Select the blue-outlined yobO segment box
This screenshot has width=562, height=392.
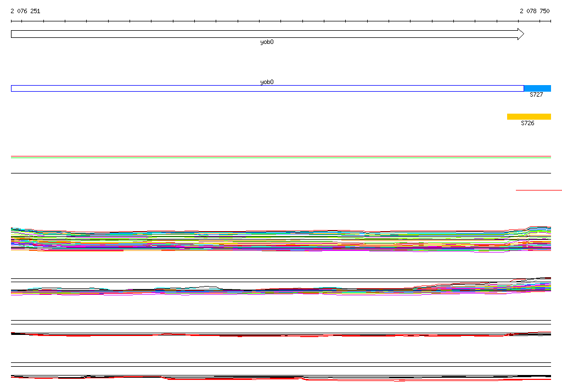267,88
